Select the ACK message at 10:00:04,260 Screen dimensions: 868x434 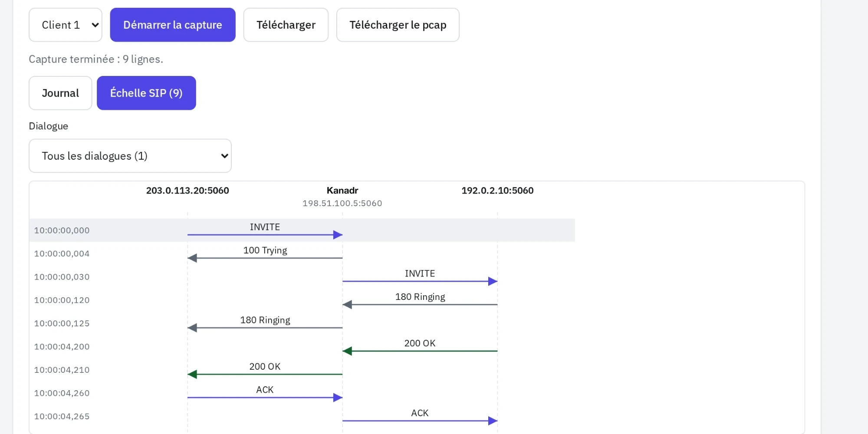tap(265, 393)
